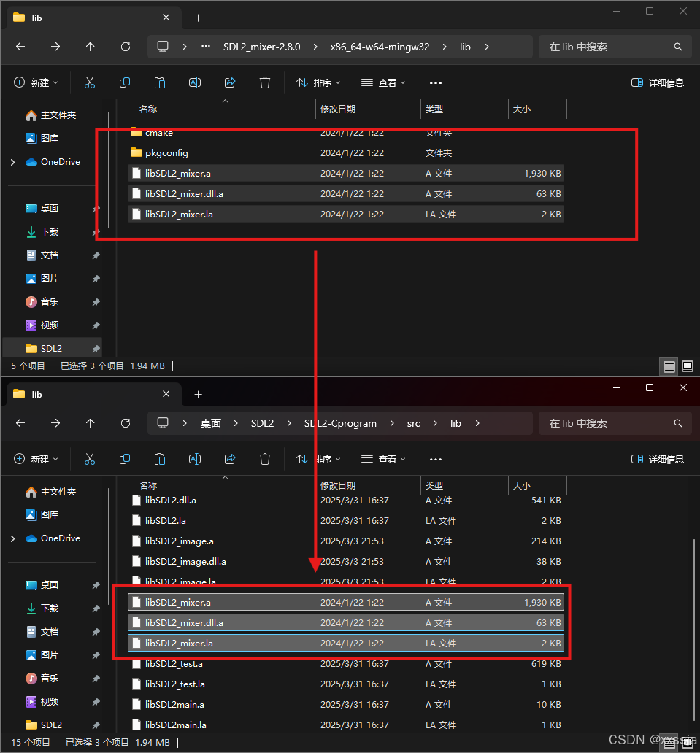Navigate up one level in the top window

click(x=90, y=46)
